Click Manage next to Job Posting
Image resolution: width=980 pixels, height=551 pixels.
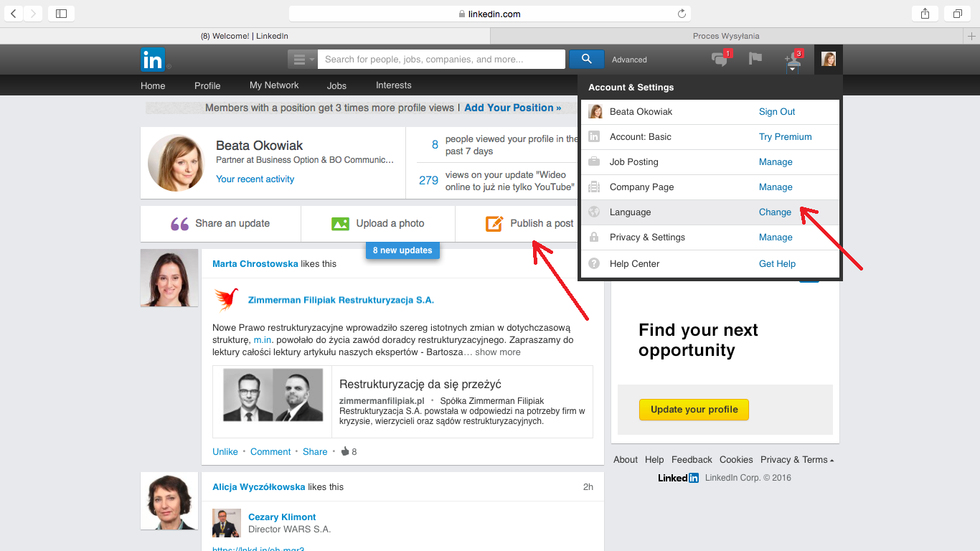pos(776,162)
